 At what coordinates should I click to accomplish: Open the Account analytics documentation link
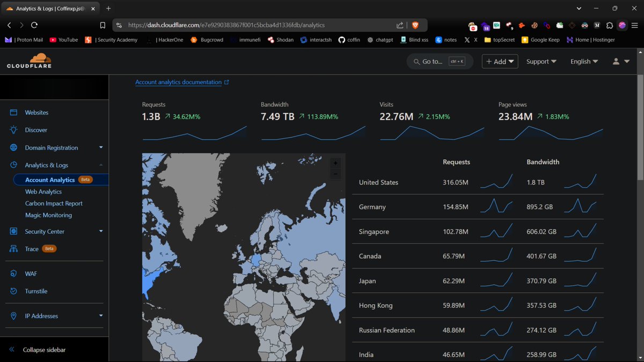coord(178,82)
